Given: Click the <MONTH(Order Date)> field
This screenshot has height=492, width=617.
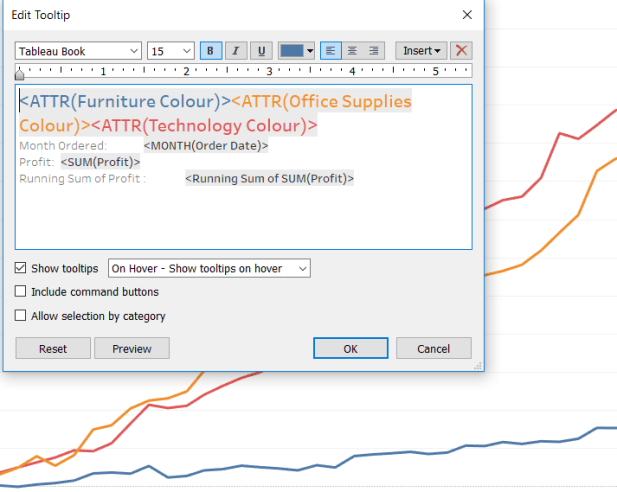Looking at the screenshot, I should (x=206, y=146).
